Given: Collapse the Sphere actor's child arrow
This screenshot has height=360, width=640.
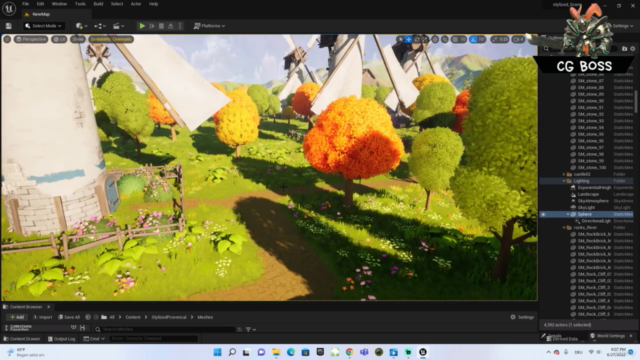Looking at the screenshot, I should [x=568, y=214].
